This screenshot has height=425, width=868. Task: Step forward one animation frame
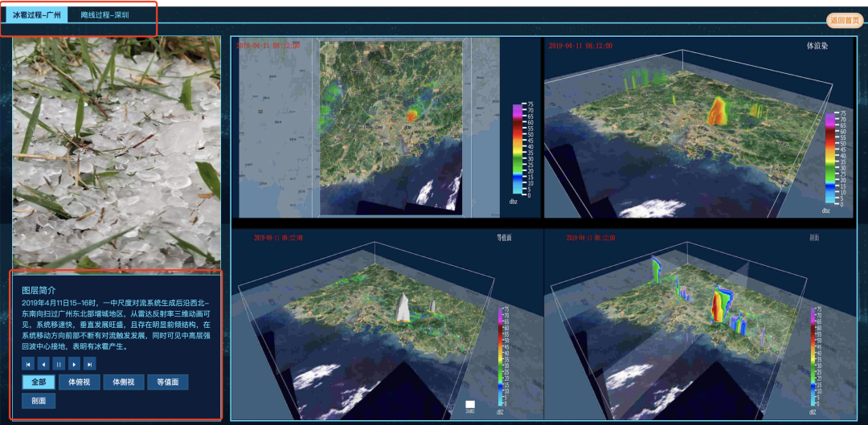click(74, 364)
